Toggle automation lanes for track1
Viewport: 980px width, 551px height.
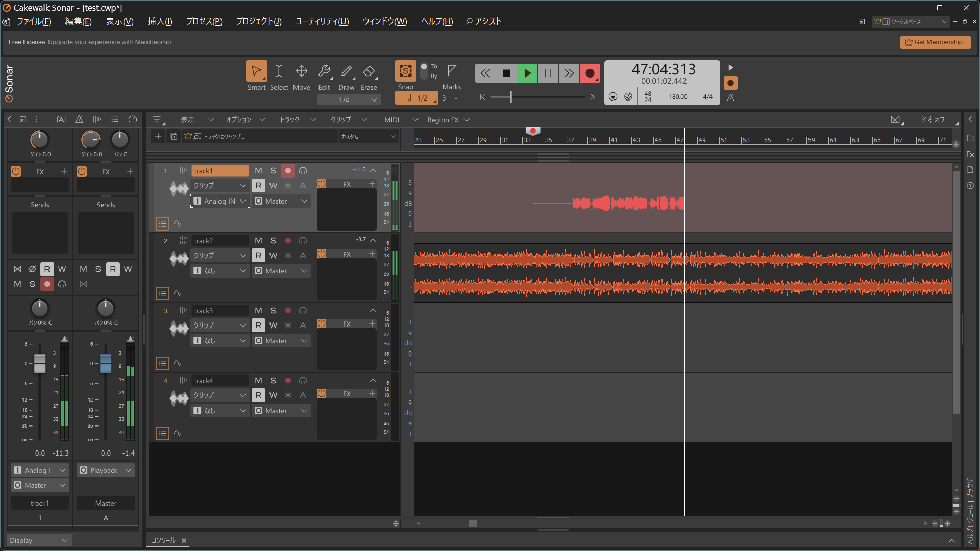pyautogui.click(x=177, y=223)
